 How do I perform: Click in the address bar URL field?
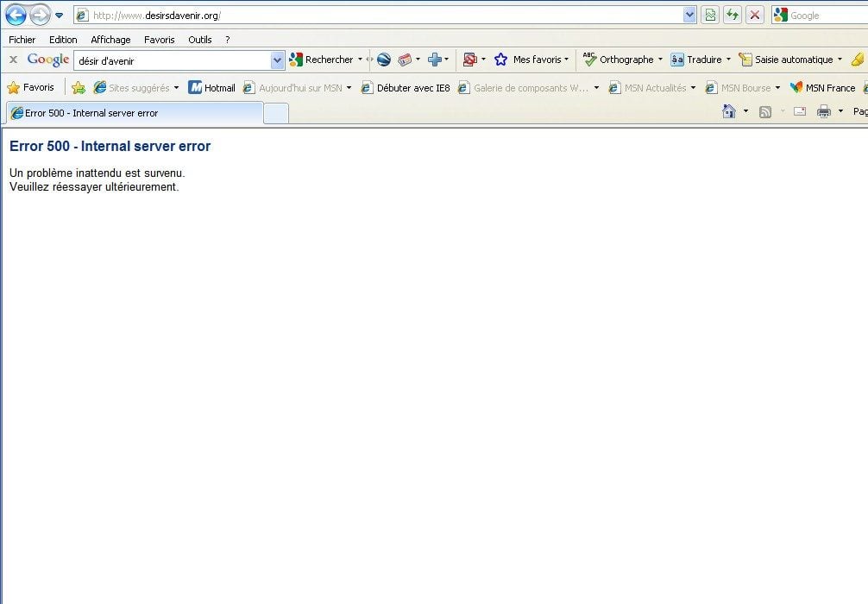pyautogui.click(x=380, y=15)
